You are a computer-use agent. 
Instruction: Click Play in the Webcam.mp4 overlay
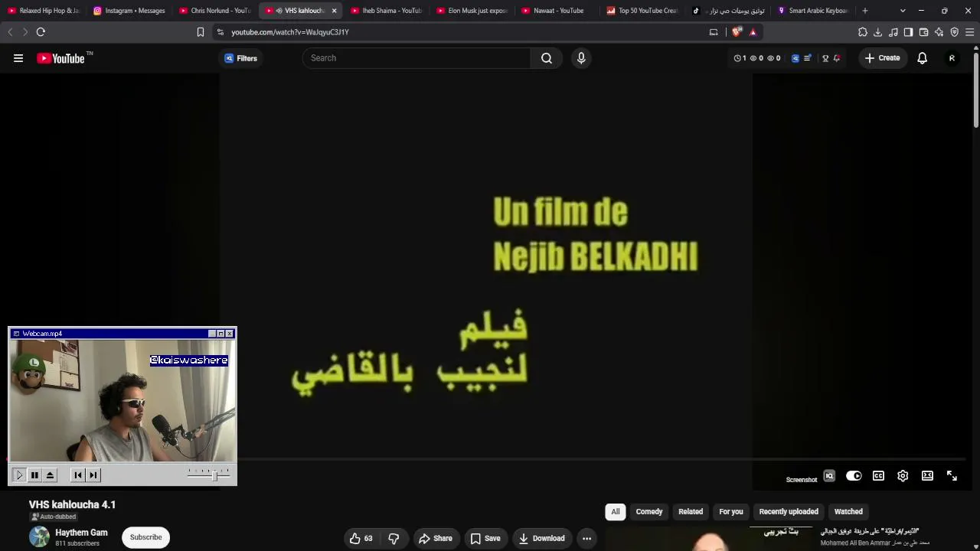pyautogui.click(x=20, y=475)
